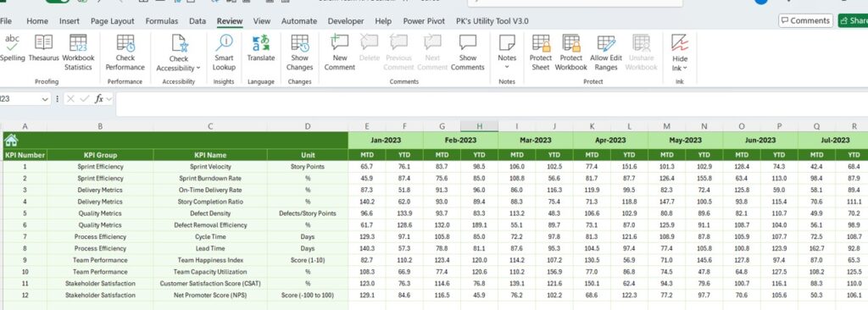Click the three-dot handle beside the Name Box
This screenshot has width=868, height=310.
(58, 98)
